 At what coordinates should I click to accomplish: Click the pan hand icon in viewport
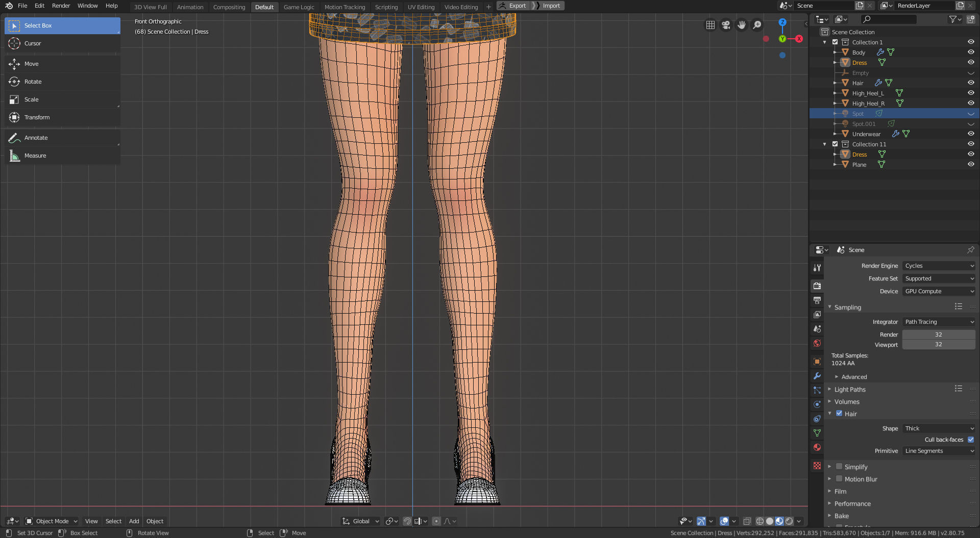point(742,25)
